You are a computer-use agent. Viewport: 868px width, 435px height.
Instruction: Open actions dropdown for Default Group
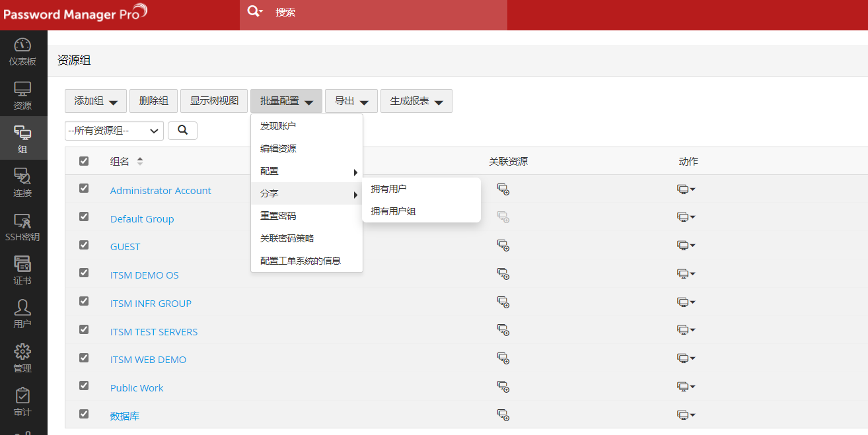pos(686,217)
